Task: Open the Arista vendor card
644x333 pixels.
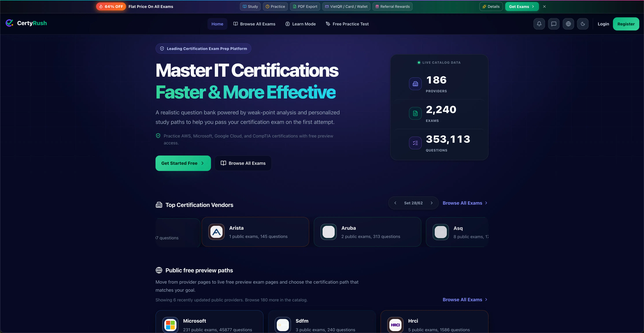Action: click(255, 232)
